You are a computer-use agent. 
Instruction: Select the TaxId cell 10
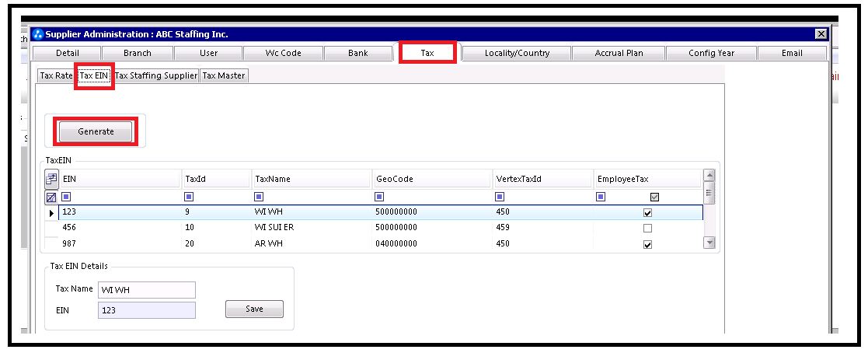coord(217,228)
